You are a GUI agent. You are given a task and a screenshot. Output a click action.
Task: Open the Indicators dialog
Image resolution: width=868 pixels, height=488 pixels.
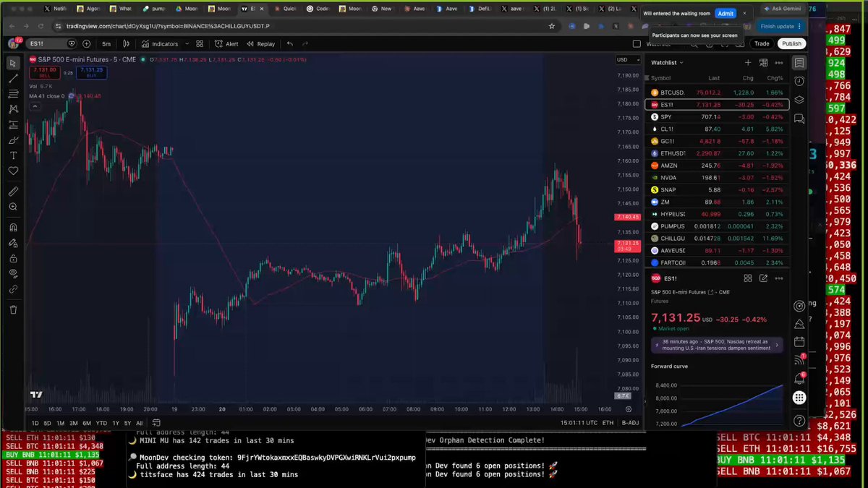coord(160,43)
